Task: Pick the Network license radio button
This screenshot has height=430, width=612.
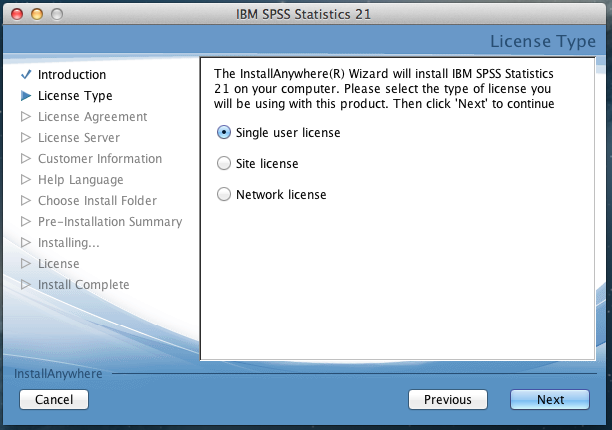Action: tap(224, 194)
